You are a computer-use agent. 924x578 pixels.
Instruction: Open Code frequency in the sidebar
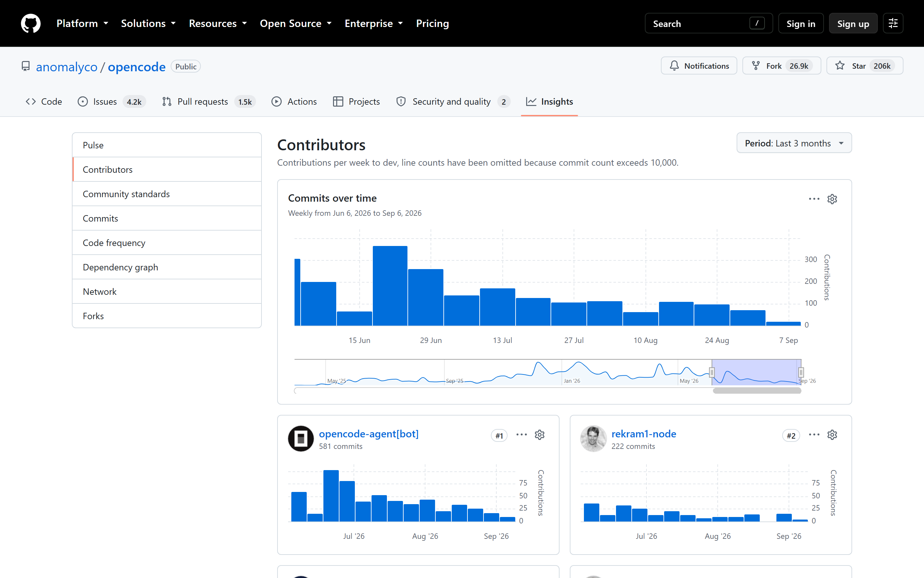pos(167,243)
